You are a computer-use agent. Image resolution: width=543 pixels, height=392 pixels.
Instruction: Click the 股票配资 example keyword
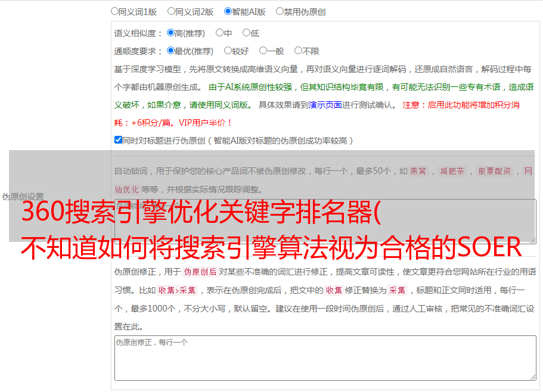tap(494, 171)
